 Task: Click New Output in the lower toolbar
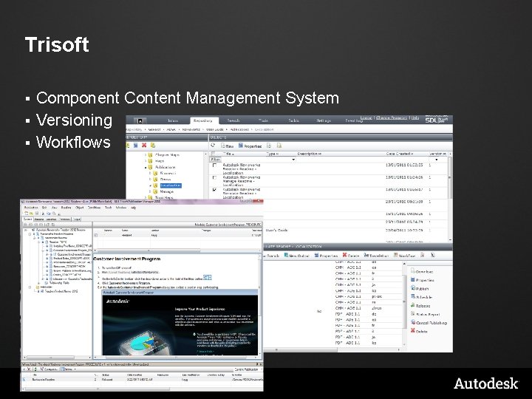(x=296, y=256)
